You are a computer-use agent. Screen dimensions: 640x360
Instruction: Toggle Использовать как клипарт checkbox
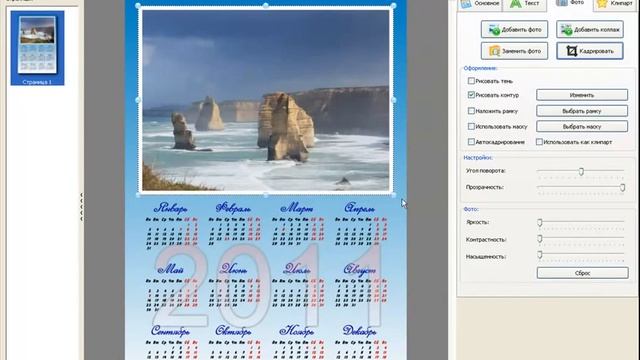539,142
